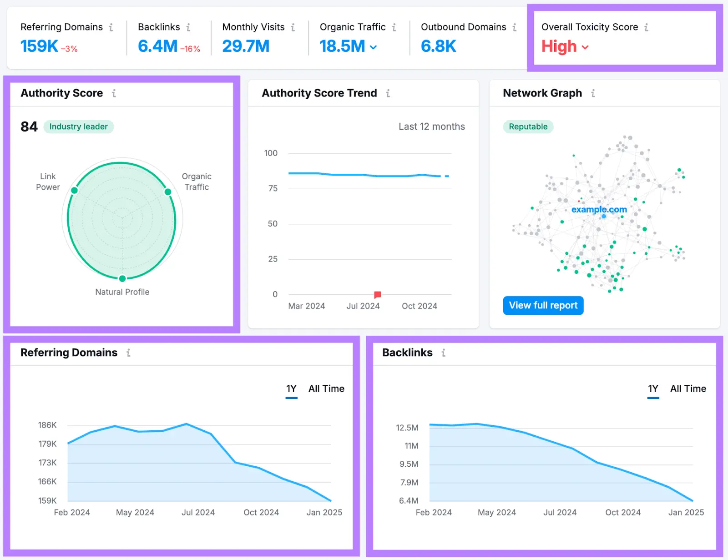Viewport: 728px width, 560px height.
Task: Open Authority Score Trend info tooltip
Action: 388,93
